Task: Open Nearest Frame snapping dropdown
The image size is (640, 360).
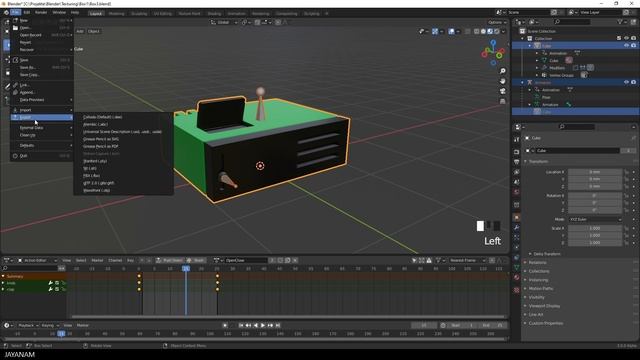Action: pyautogui.click(x=467, y=260)
